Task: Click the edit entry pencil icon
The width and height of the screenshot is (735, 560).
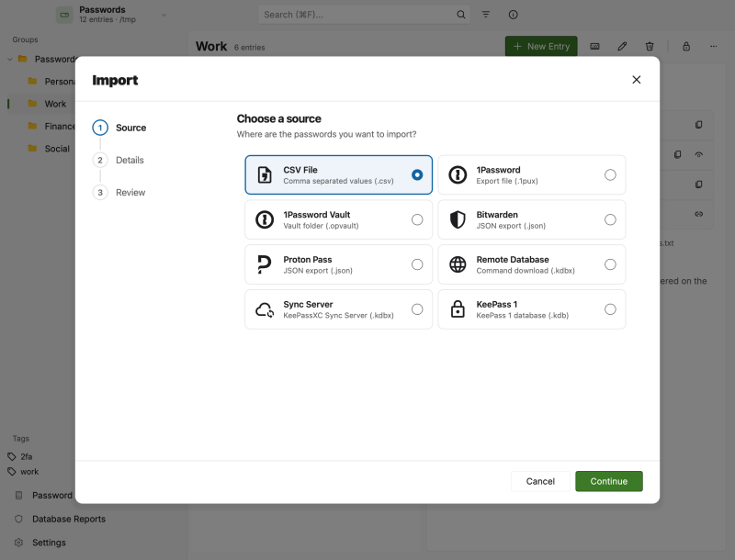Action: click(x=622, y=46)
